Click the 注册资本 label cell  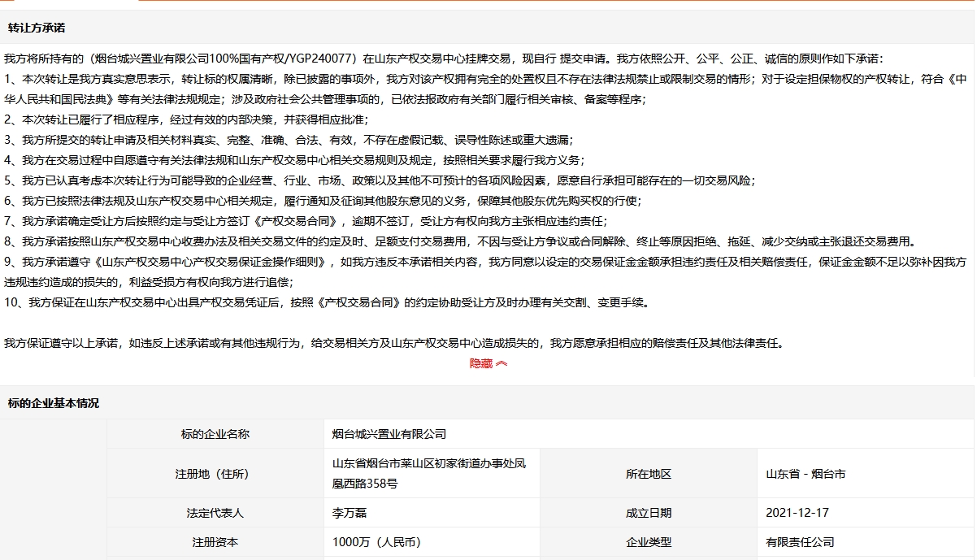point(215,542)
